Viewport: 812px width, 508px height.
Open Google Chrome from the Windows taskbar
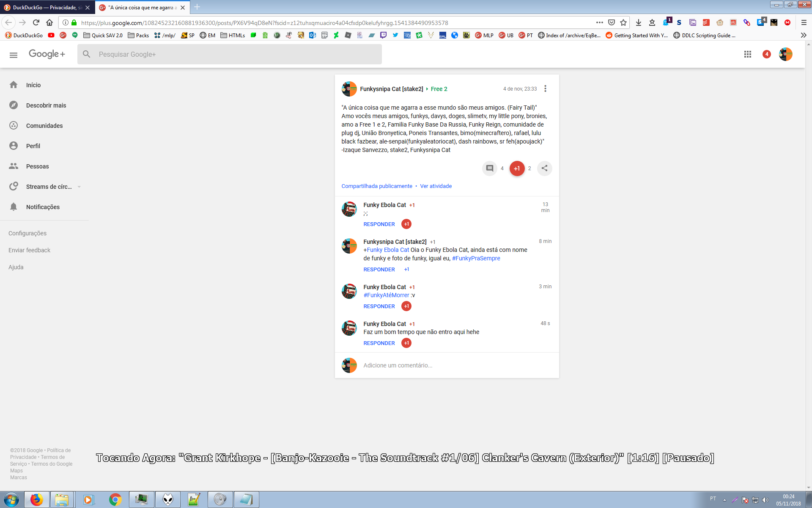pyautogui.click(x=115, y=500)
